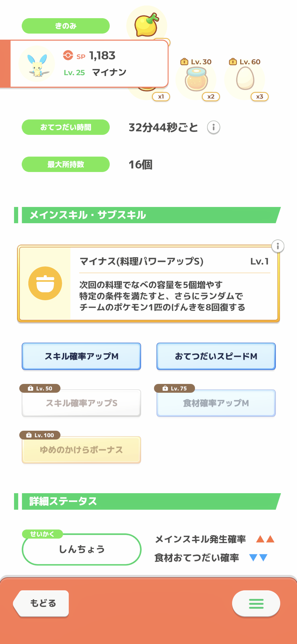297x644 pixels.
Task: Select the スキル確率アップM sub skill
Action: coord(81,356)
